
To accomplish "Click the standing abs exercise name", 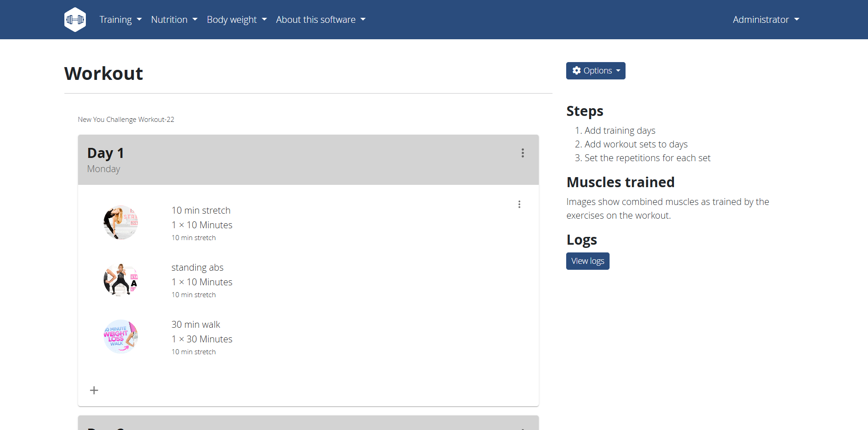I will (197, 267).
